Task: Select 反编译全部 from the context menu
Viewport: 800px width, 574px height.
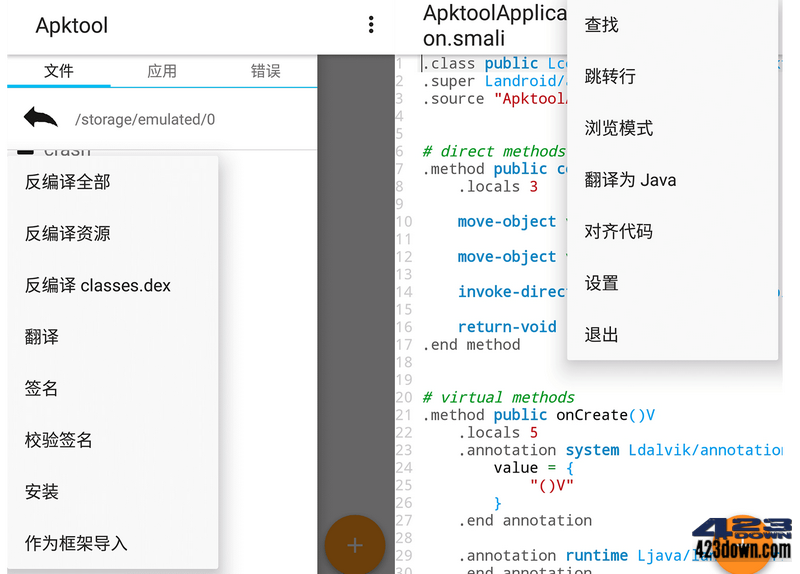Action: click(68, 182)
